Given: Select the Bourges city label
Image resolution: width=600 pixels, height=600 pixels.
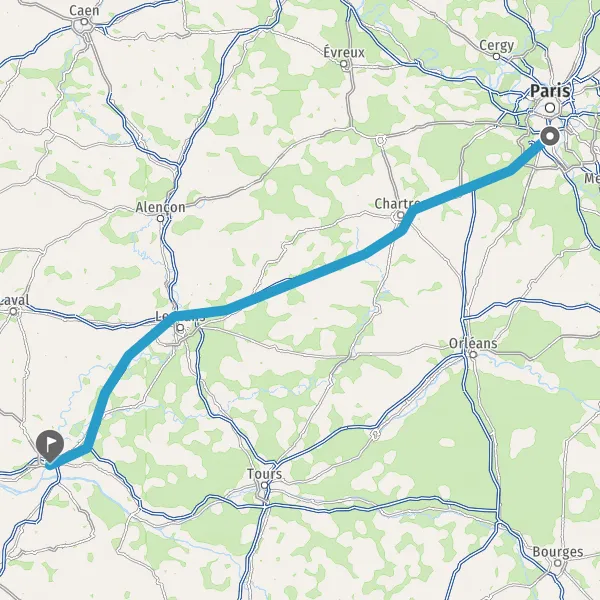Looking at the screenshot, I should [558, 551].
